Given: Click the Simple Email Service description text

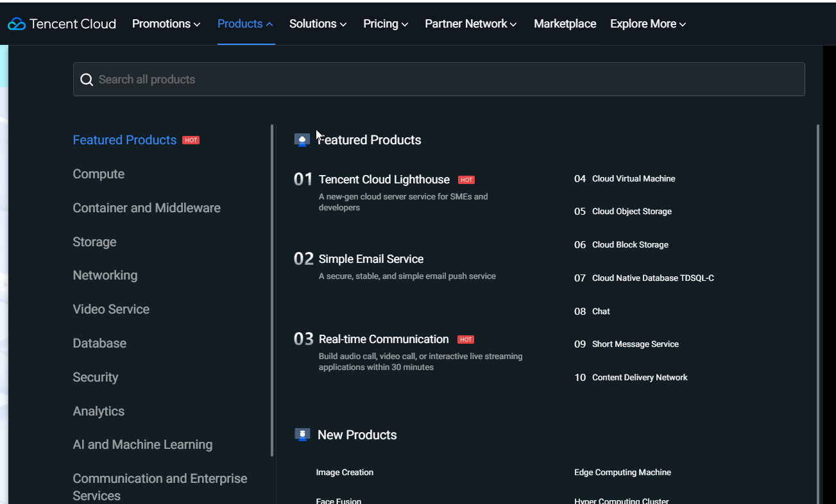Looking at the screenshot, I should 407,276.
